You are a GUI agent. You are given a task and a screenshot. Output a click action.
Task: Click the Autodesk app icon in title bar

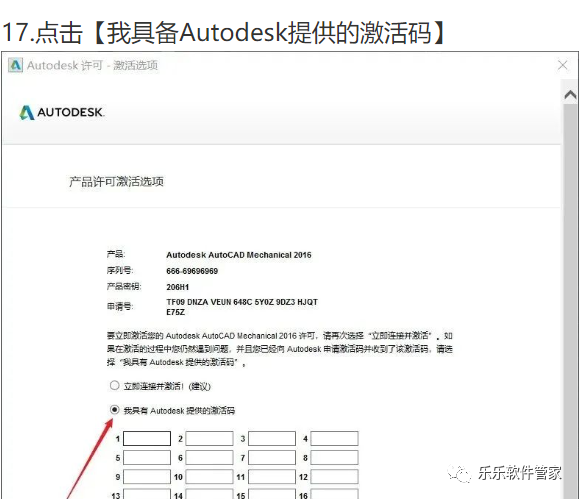point(15,65)
